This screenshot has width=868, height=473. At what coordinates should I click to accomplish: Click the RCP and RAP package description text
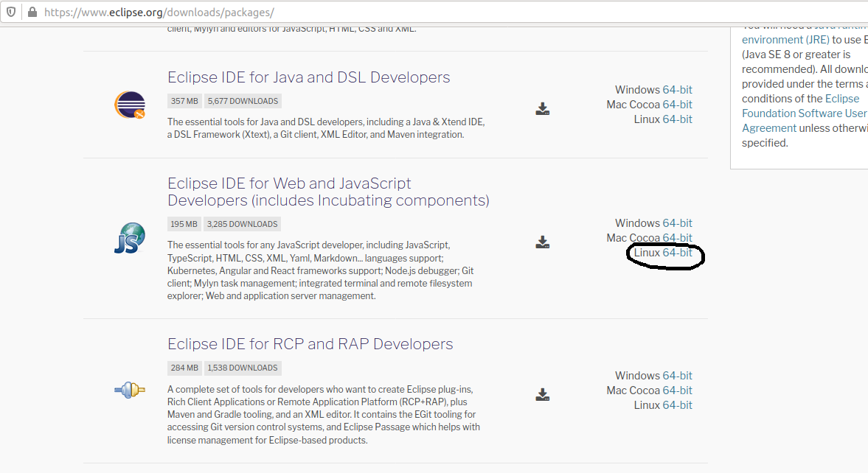[x=324, y=414]
